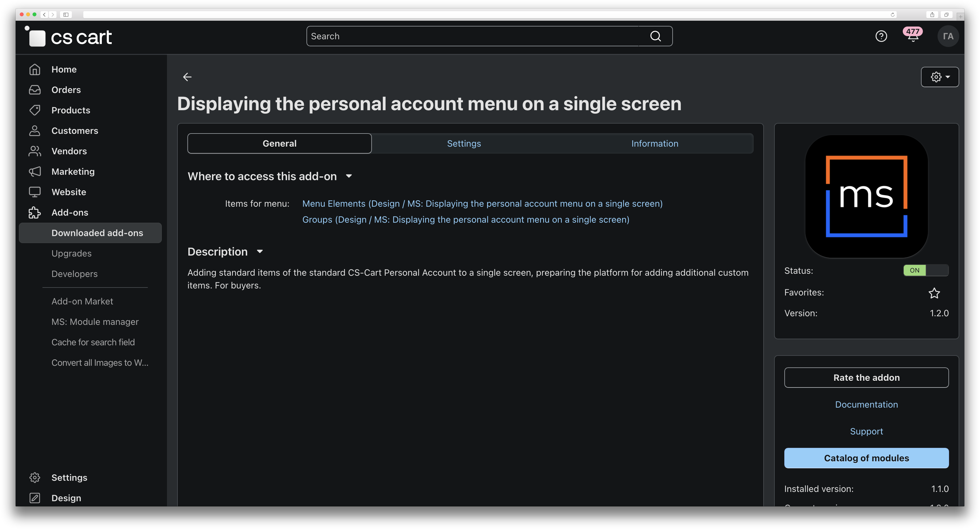Open the help question mark icon

coord(881,36)
